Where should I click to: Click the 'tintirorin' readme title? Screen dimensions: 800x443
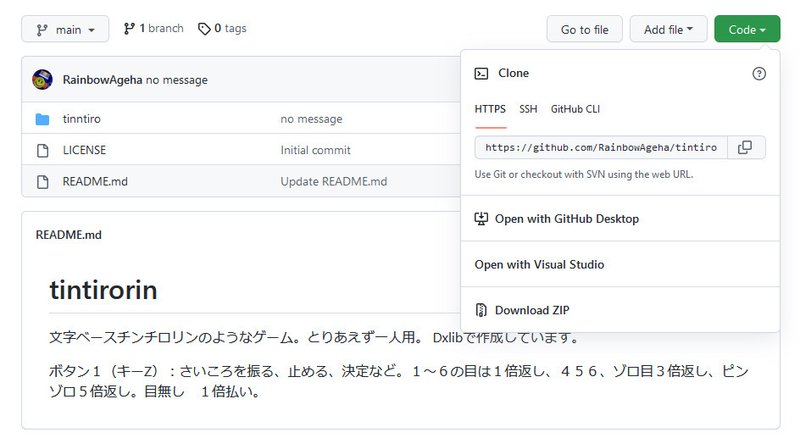coord(103,290)
